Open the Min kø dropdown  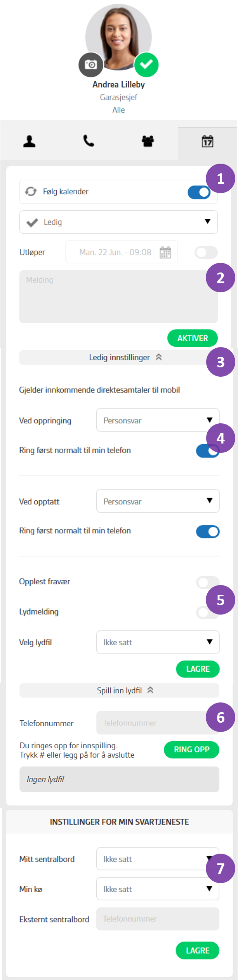158,889
